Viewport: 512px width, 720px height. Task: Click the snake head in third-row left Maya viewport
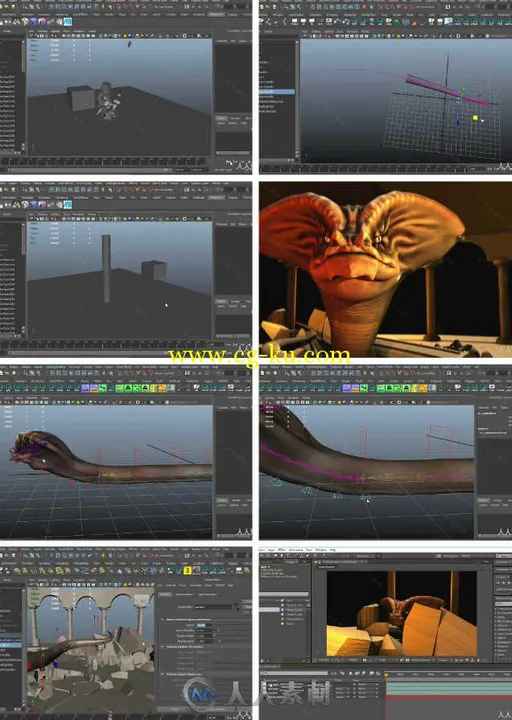[x=34, y=448]
